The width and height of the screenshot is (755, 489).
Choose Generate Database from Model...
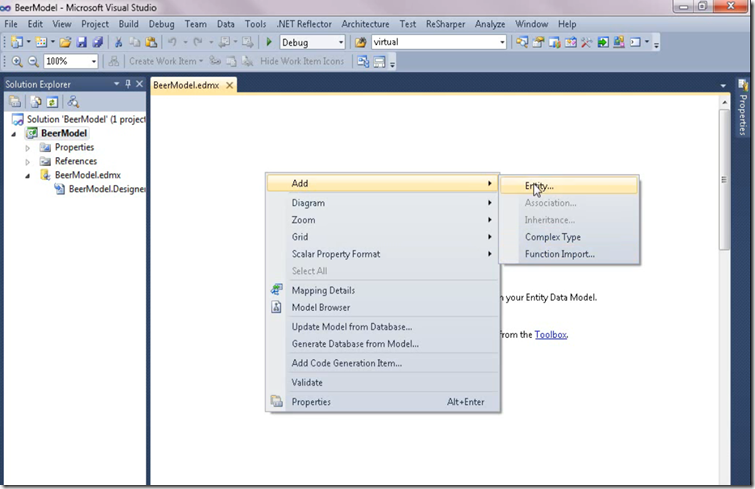pos(382,344)
